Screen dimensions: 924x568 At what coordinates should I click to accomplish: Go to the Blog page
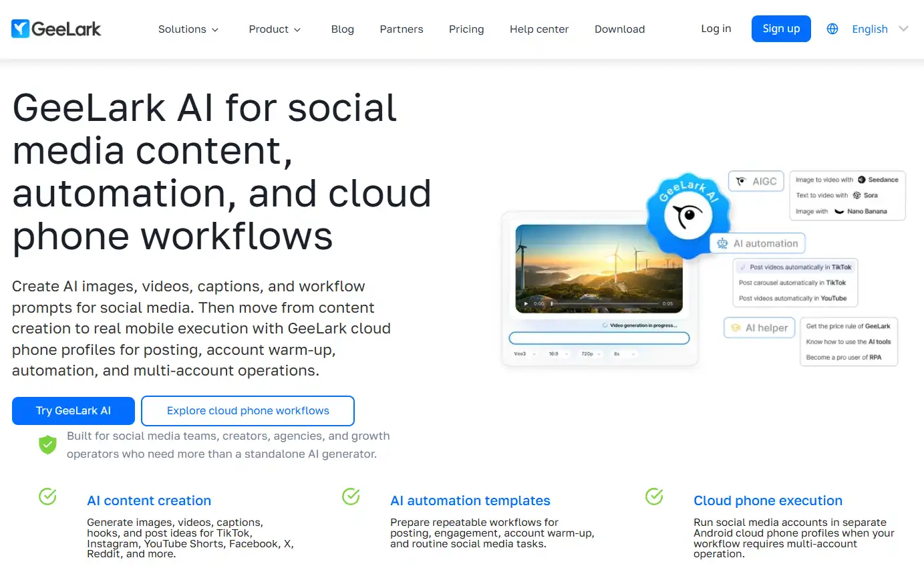click(343, 29)
